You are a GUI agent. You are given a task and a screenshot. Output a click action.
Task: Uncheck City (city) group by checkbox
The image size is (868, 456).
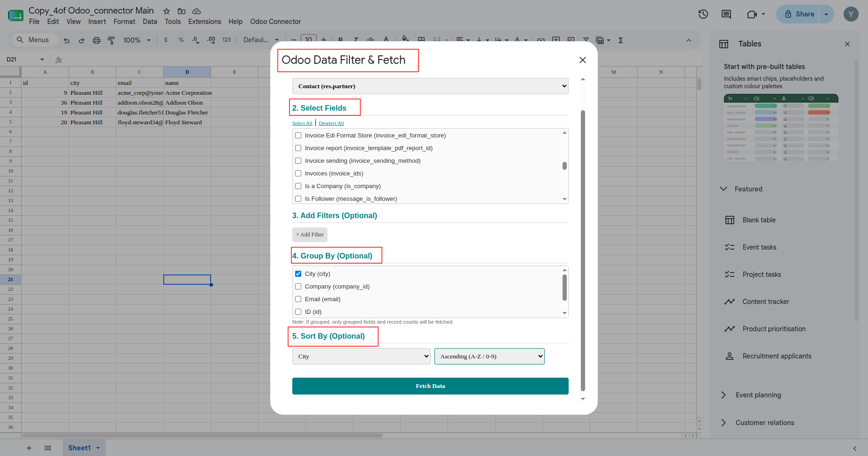coord(298,274)
